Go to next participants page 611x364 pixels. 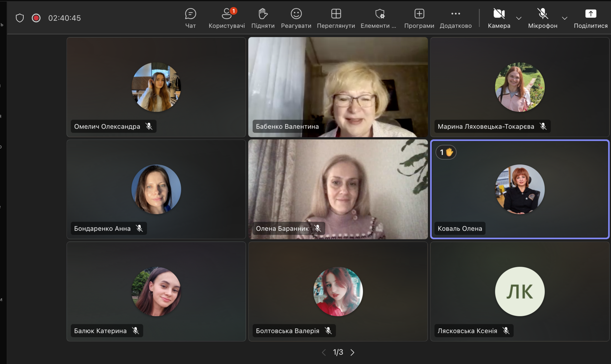click(352, 352)
